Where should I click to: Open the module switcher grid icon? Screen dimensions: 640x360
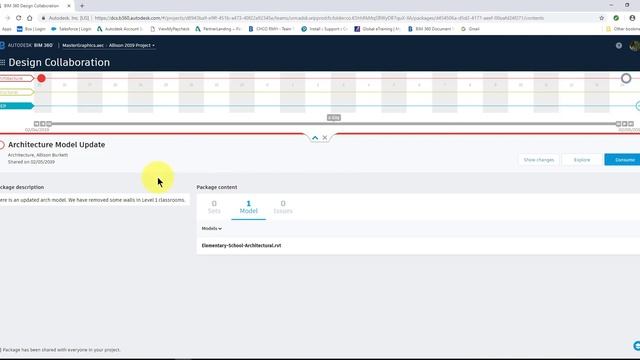click(2, 62)
